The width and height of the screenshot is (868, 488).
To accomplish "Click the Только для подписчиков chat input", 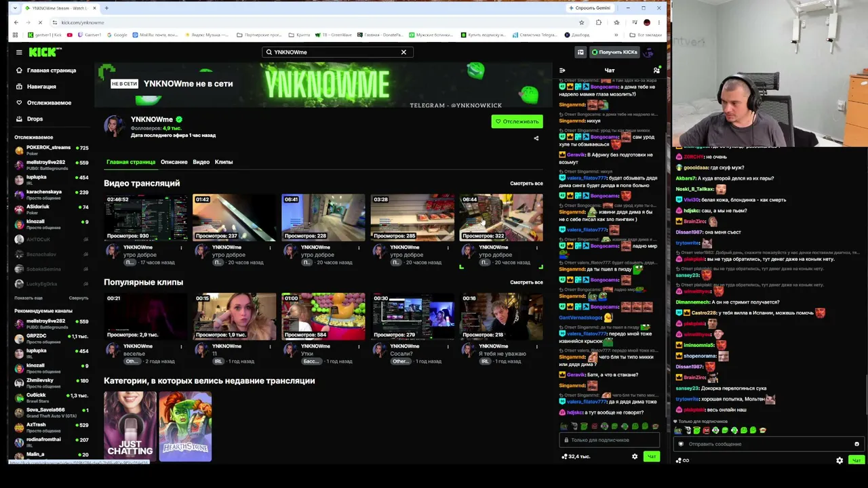I will (610, 441).
